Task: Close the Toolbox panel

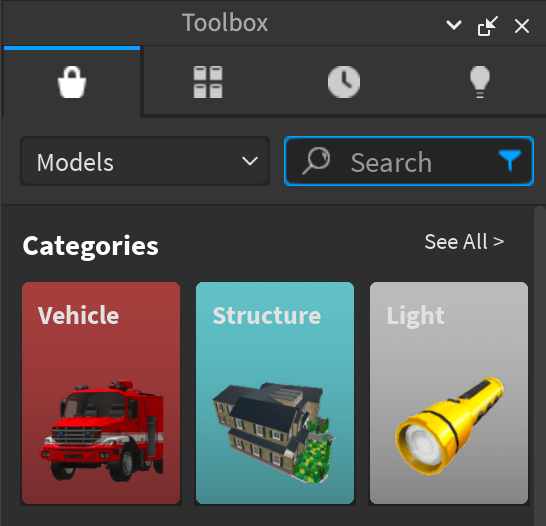Action: coord(522,26)
